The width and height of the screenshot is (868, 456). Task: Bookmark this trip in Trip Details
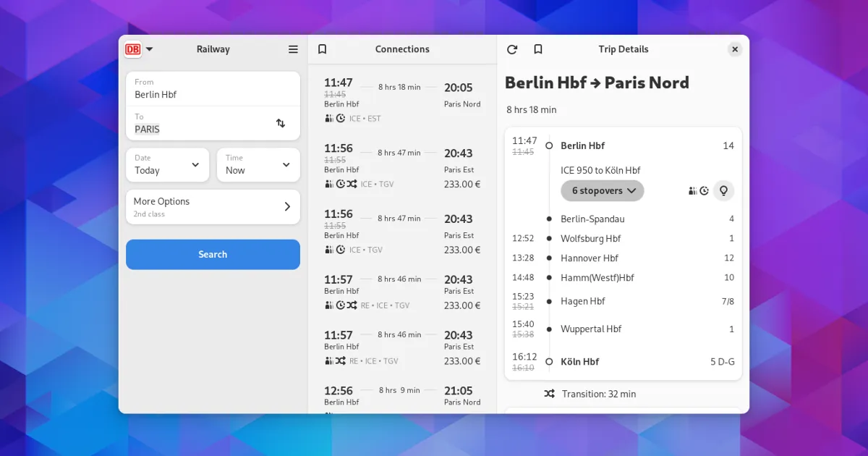[x=537, y=49]
